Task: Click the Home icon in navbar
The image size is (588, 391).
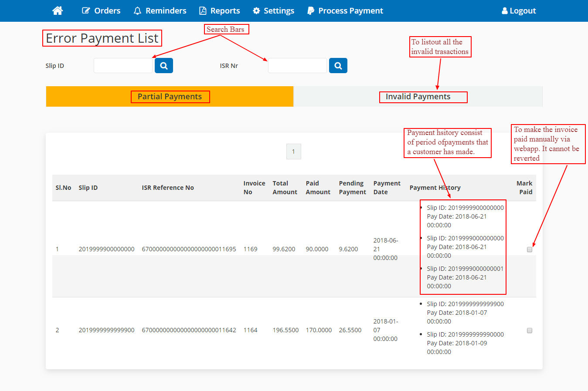Action: click(x=58, y=11)
